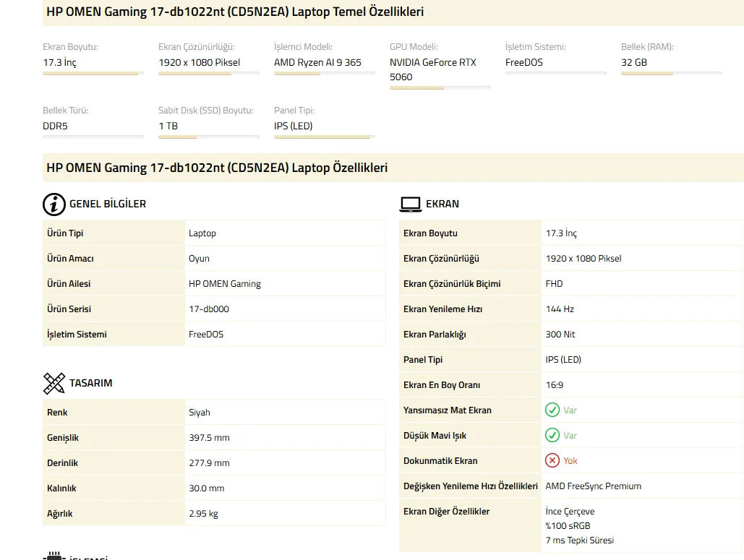
Task: Click the İşlemci Modeli bar under Ryzen AI 9 365
Action: click(x=325, y=74)
